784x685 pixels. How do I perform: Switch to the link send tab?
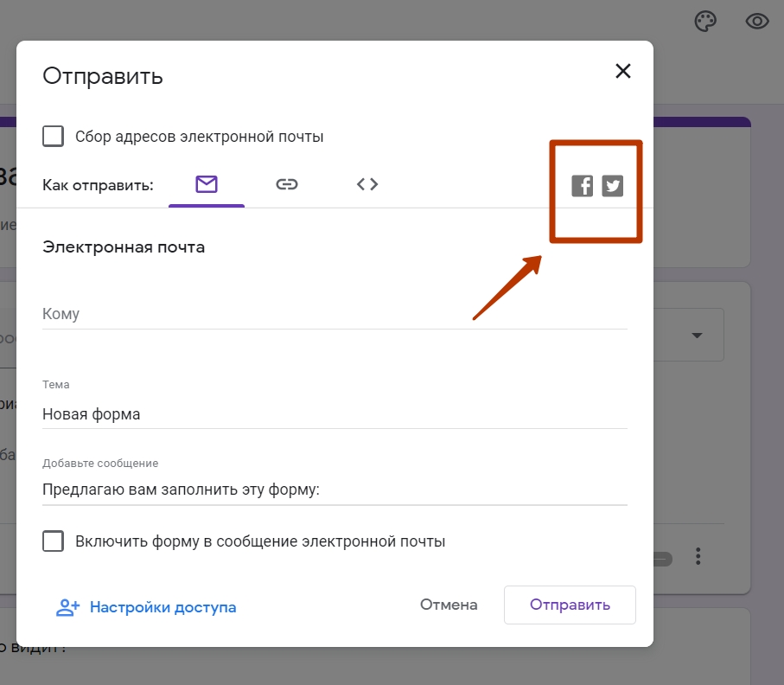point(287,184)
